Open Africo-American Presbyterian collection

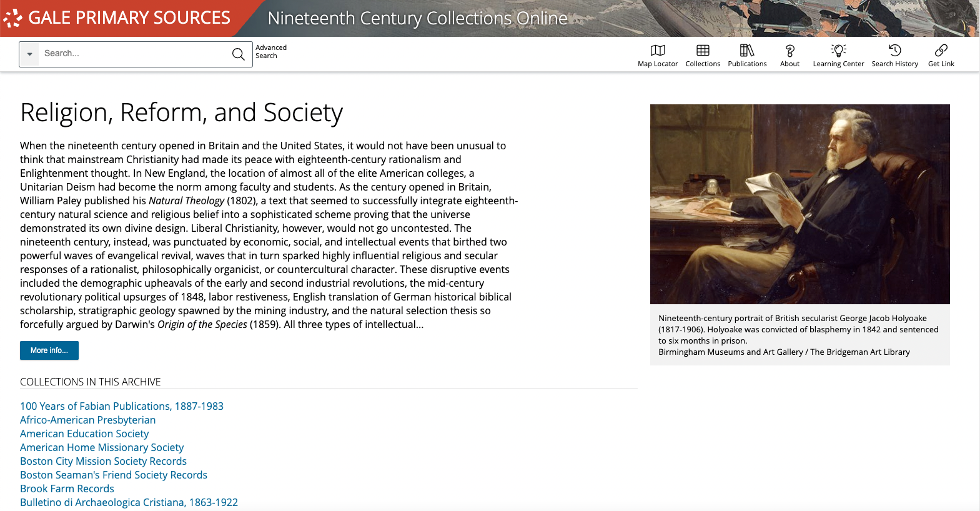coord(88,420)
